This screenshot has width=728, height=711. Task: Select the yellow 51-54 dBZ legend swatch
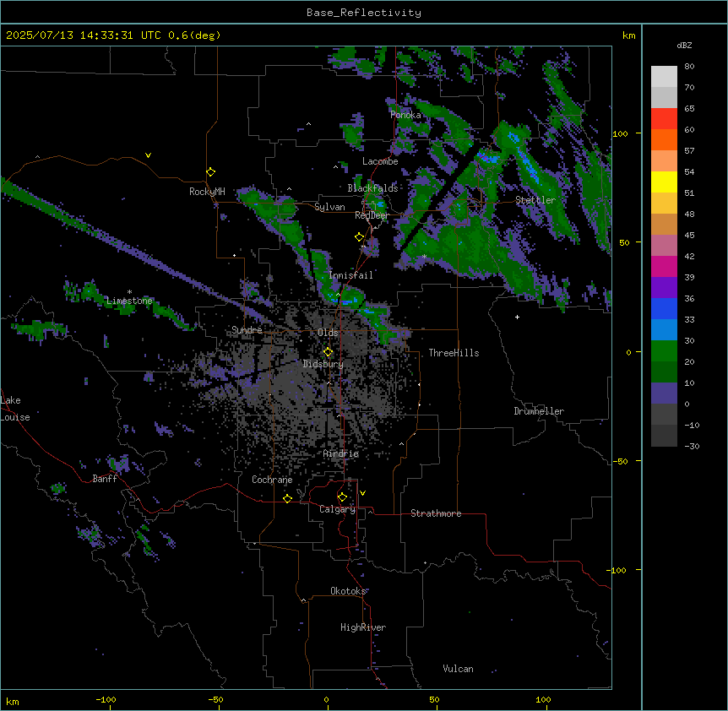pos(664,182)
